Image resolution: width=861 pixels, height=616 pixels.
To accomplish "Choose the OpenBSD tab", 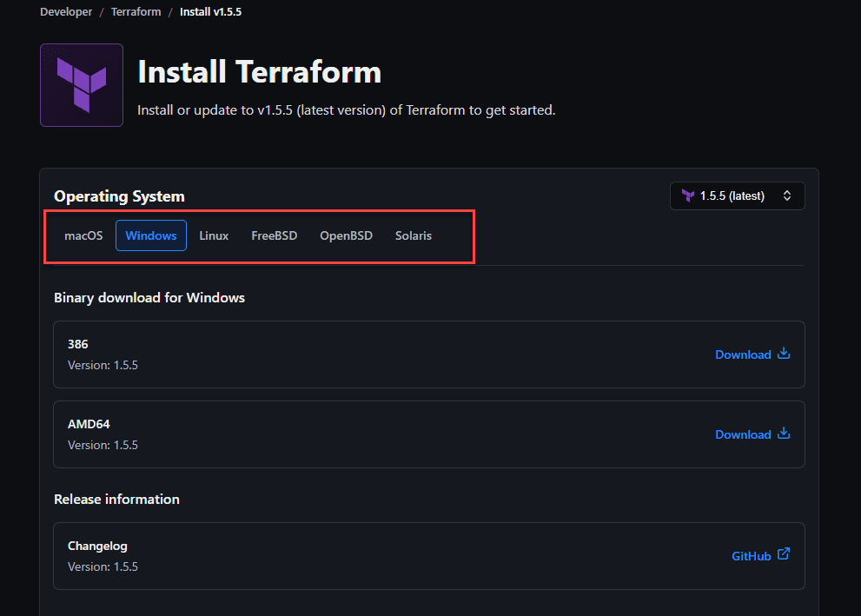I will (346, 235).
